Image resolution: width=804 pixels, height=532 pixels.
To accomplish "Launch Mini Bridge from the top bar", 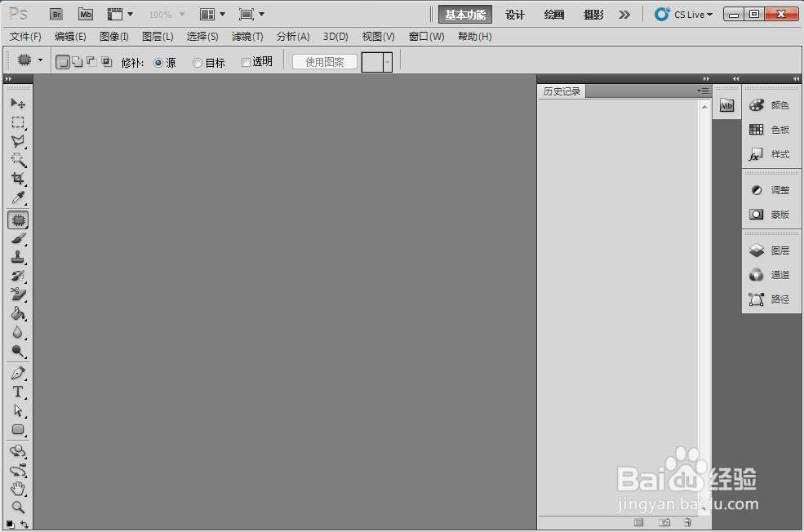I will (86, 15).
